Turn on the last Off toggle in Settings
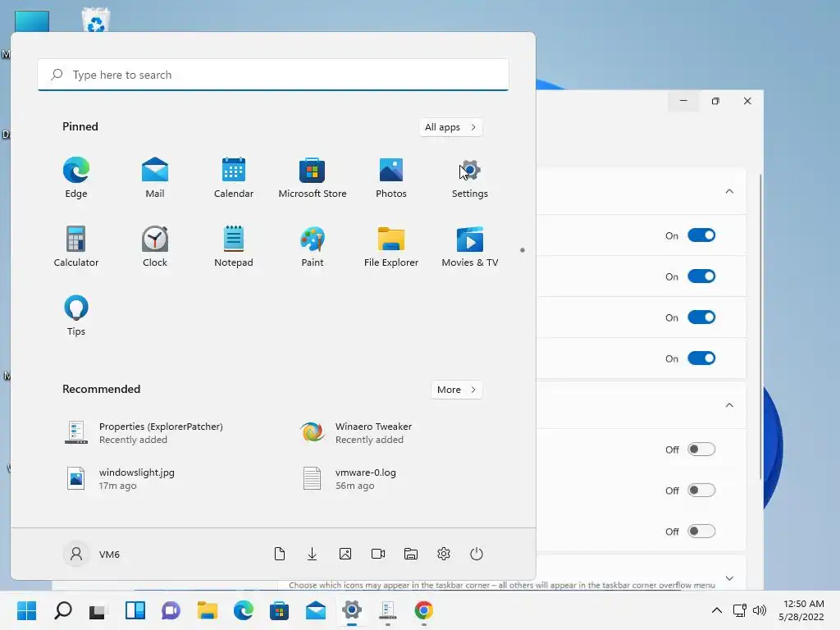The width and height of the screenshot is (840, 630). [x=701, y=532]
